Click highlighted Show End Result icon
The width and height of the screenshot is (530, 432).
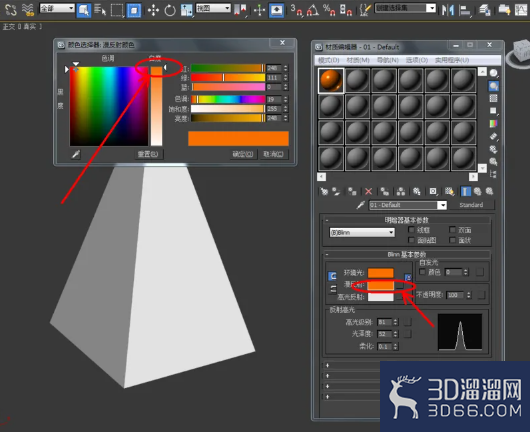[x=466, y=192]
